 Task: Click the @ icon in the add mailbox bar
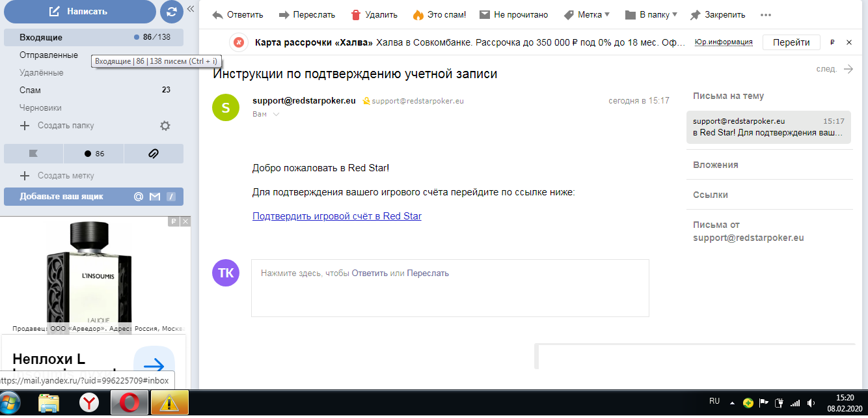coord(138,197)
